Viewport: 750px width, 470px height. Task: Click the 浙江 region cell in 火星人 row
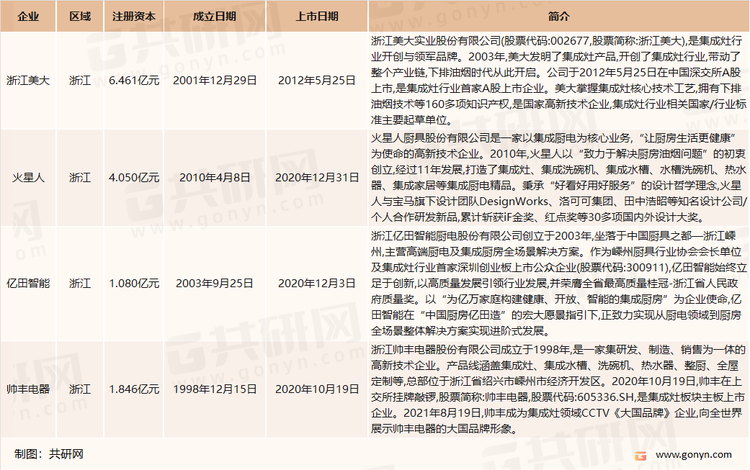[80, 177]
